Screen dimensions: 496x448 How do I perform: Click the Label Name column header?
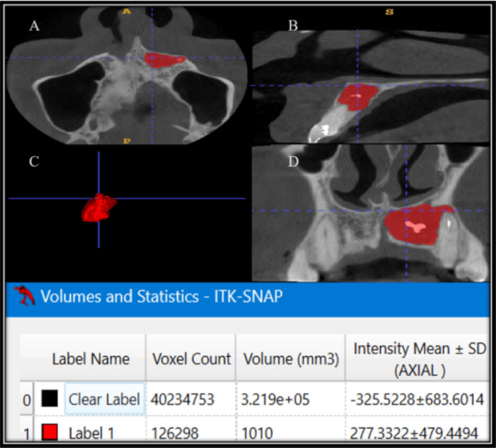[91, 358]
